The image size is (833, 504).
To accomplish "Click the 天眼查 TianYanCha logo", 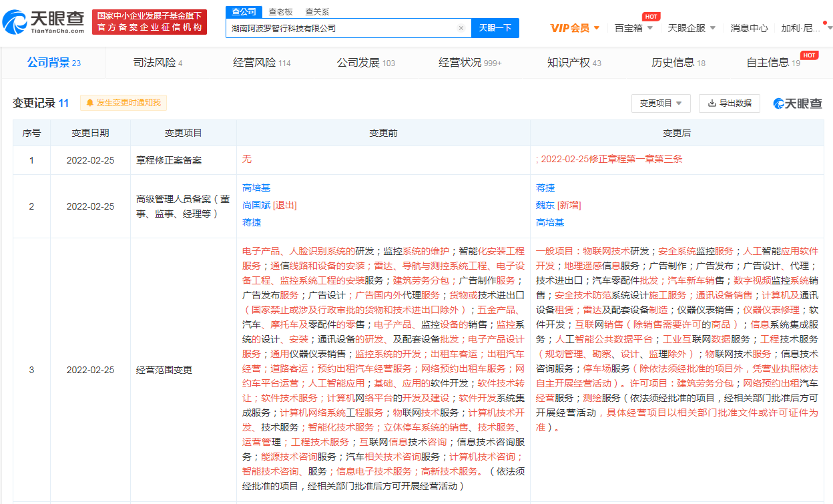I will coord(43,23).
